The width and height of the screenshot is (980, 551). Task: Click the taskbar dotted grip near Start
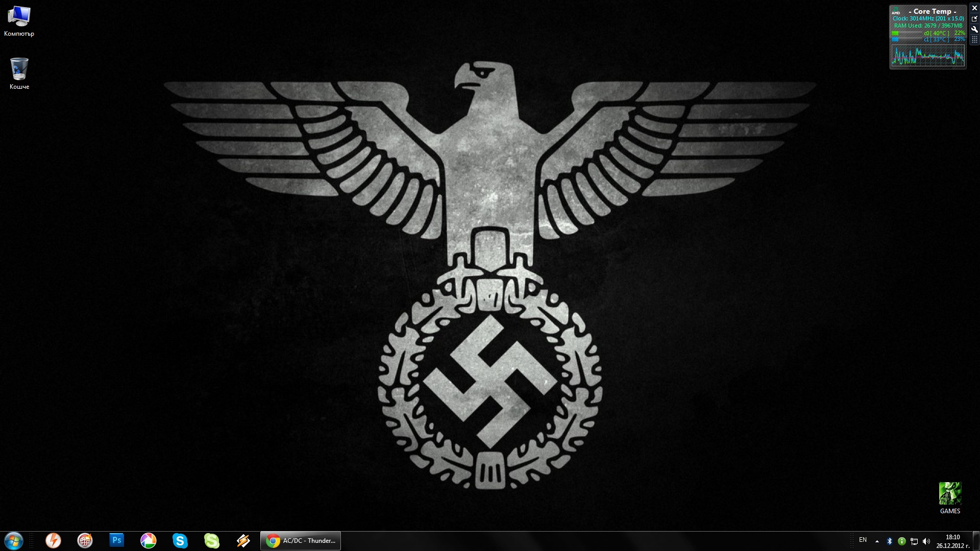click(31, 541)
